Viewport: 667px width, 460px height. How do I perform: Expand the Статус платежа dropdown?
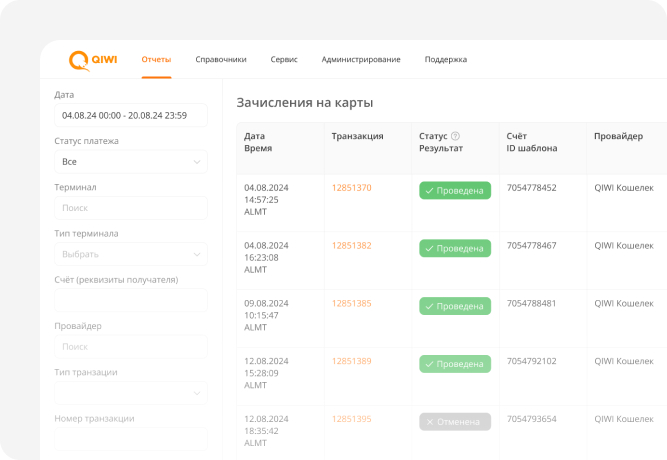pos(130,162)
